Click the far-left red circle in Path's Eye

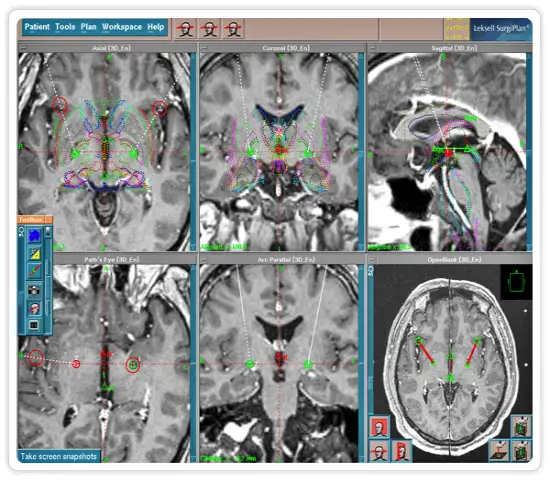[36, 358]
